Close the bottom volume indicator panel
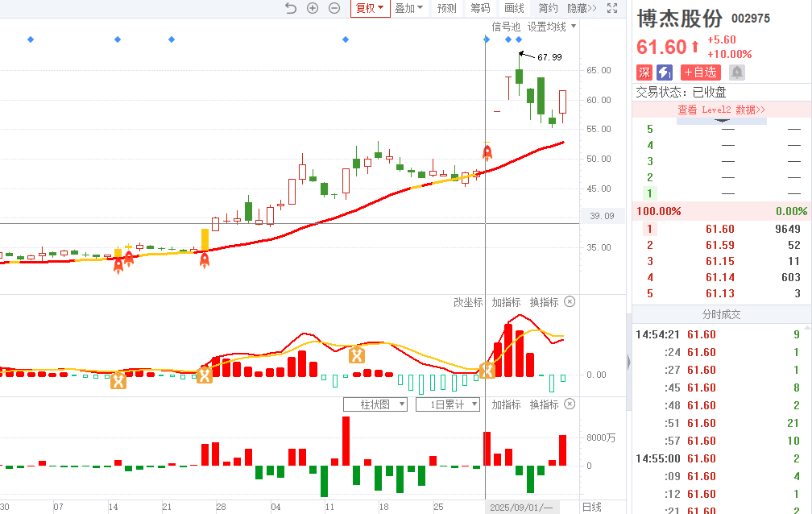Viewport: 812px width, 514px height. click(570, 404)
